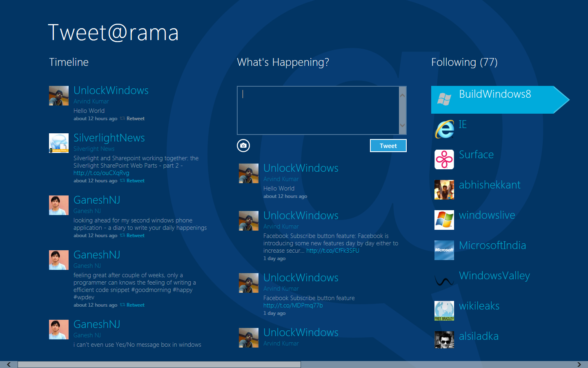Open the MicrosoftIndia logo avatar

[444, 250]
